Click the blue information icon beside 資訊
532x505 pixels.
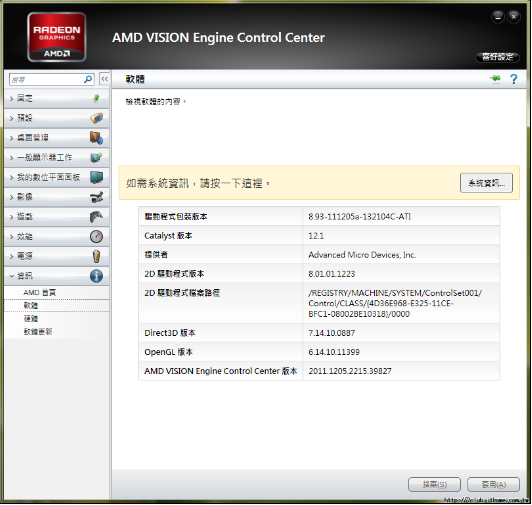point(97,276)
